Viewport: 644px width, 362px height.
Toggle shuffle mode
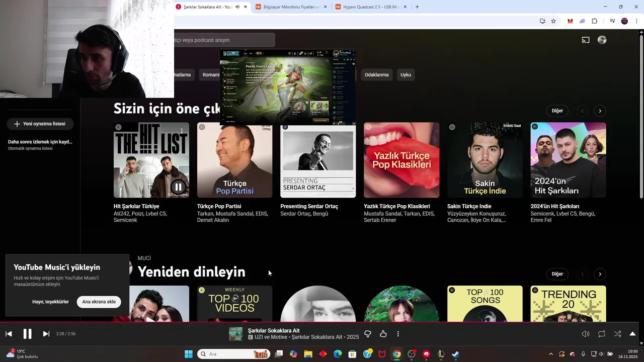point(617,334)
